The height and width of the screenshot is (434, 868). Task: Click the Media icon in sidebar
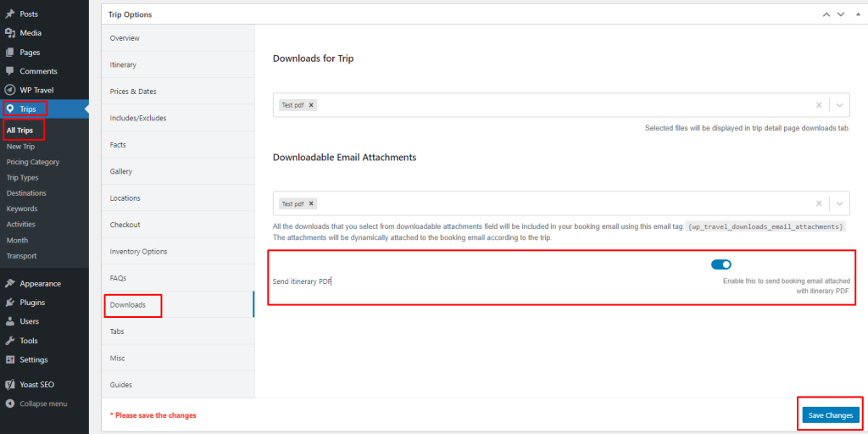tap(9, 33)
